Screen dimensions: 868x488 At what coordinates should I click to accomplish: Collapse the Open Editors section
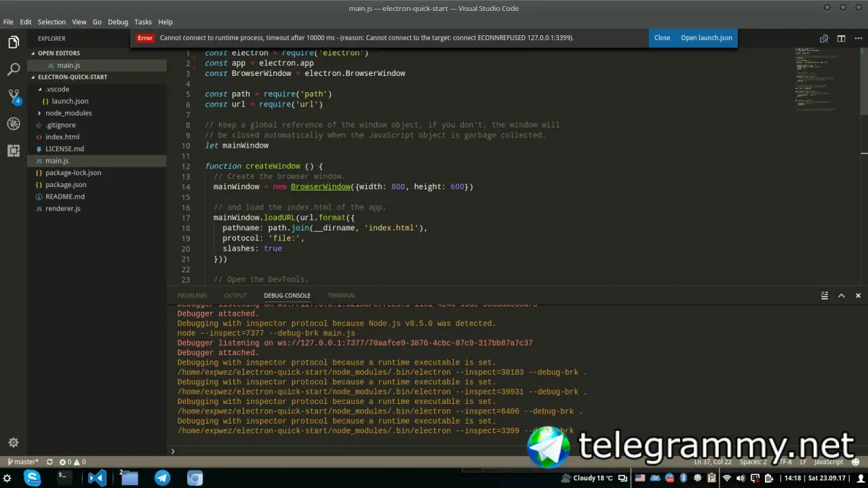pos(58,53)
